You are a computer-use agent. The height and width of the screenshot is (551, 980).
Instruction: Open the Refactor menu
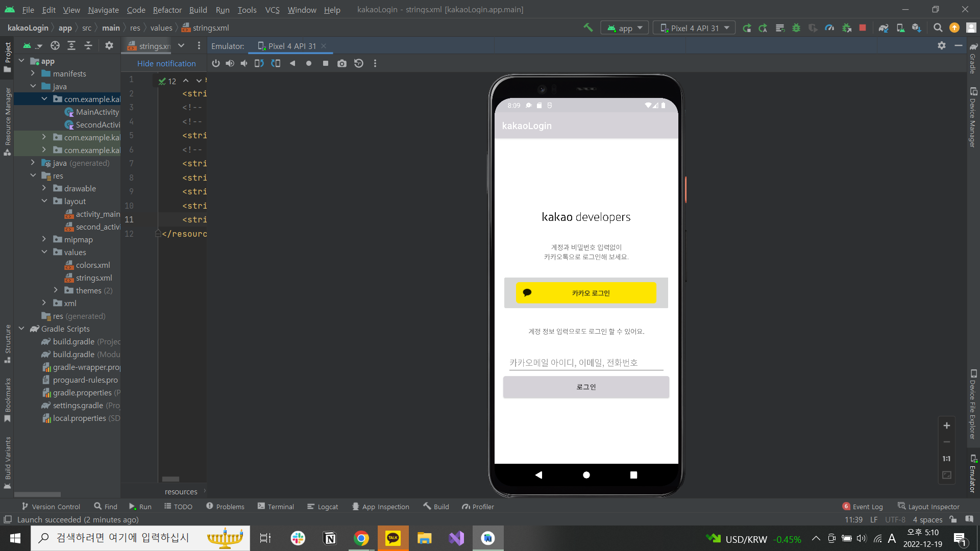click(x=167, y=10)
